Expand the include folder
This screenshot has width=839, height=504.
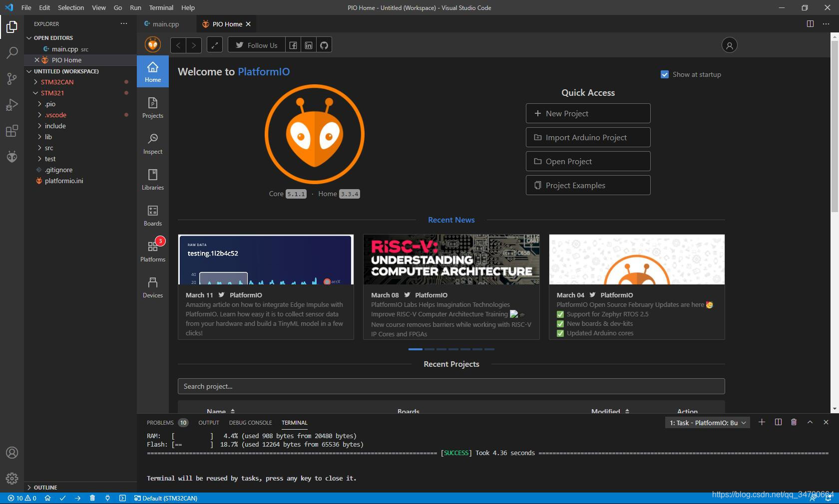pos(55,126)
